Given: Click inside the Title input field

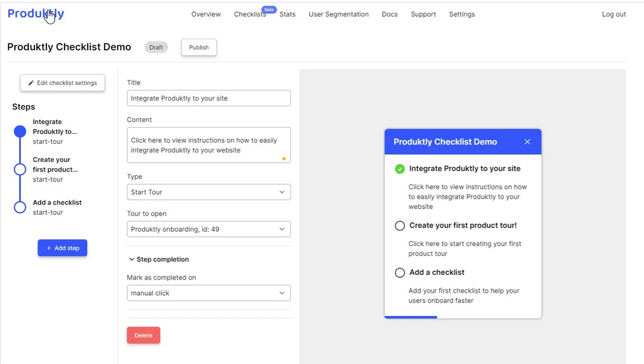Looking at the screenshot, I should tap(208, 98).
